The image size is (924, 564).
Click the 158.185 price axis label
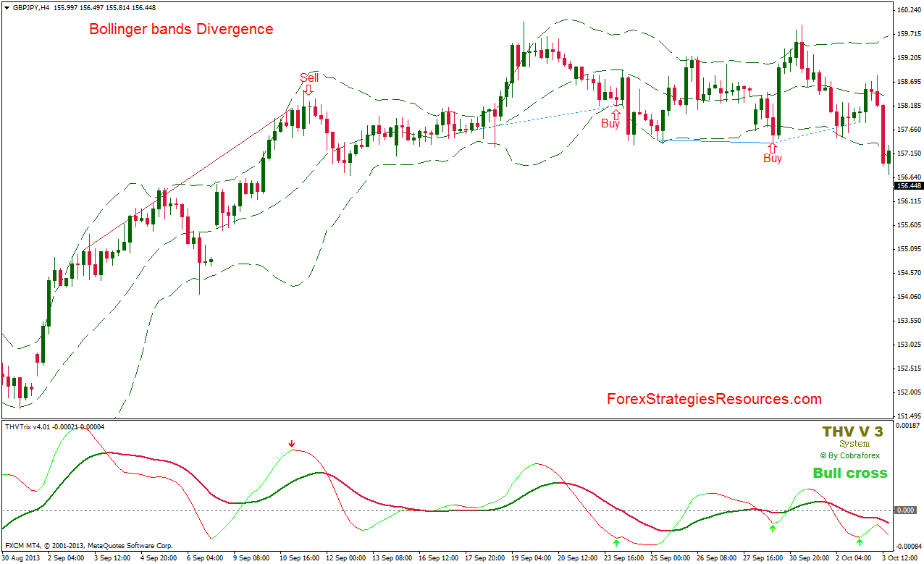pos(908,106)
